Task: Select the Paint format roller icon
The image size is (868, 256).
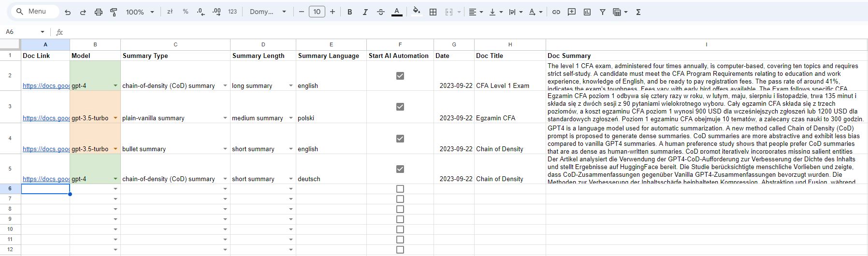Action: click(114, 12)
